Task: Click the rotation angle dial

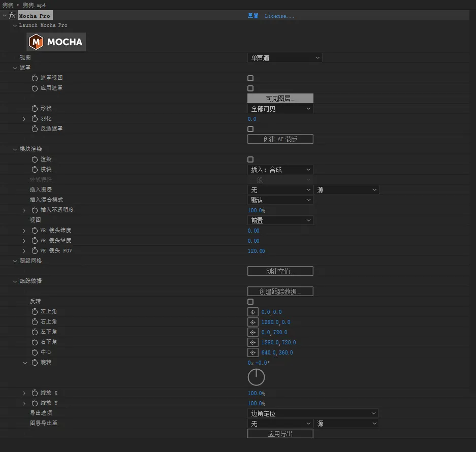Action: [256, 377]
